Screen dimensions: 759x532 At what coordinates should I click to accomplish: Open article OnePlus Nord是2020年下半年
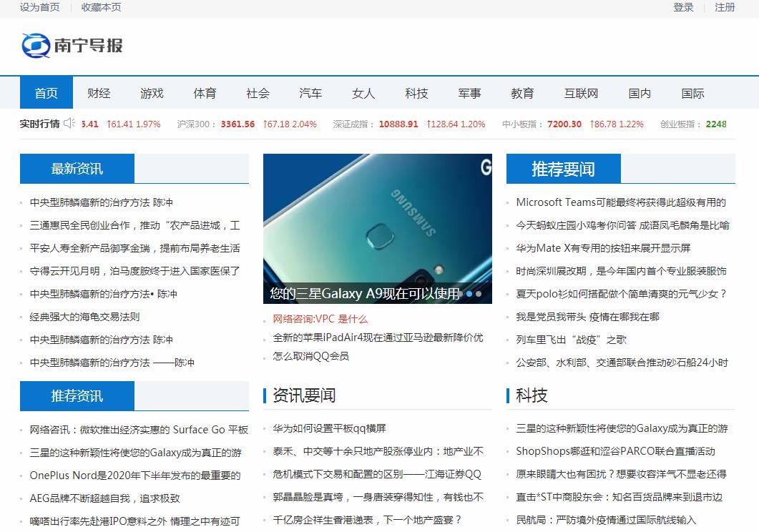pyautogui.click(x=135, y=476)
